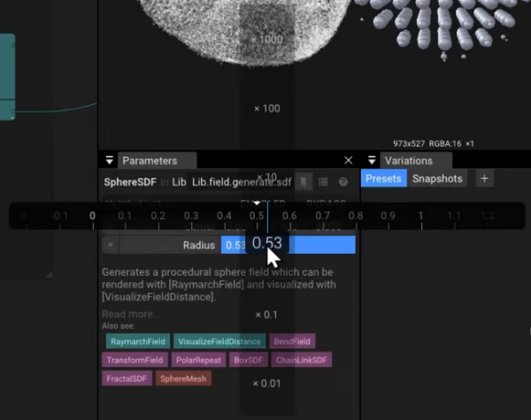Open the SphereMesh operator link
The height and width of the screenshot is (420, 531).
click(x=183, y=379)
